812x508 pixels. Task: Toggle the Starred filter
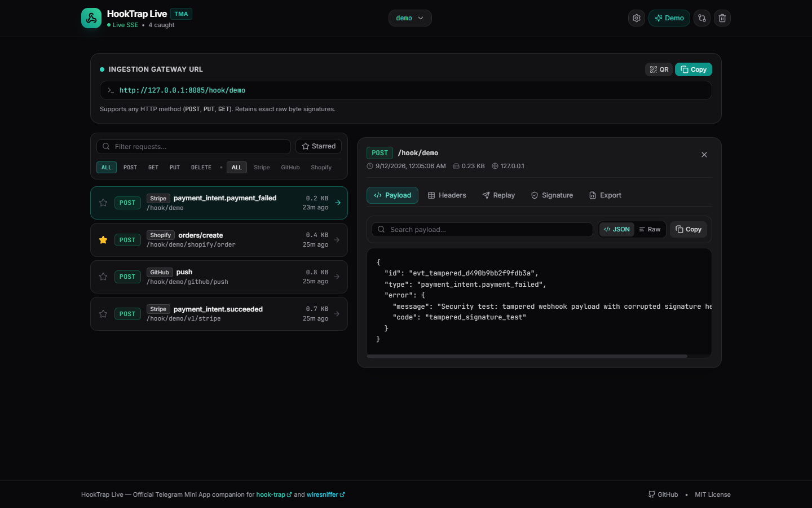point(319,146)
